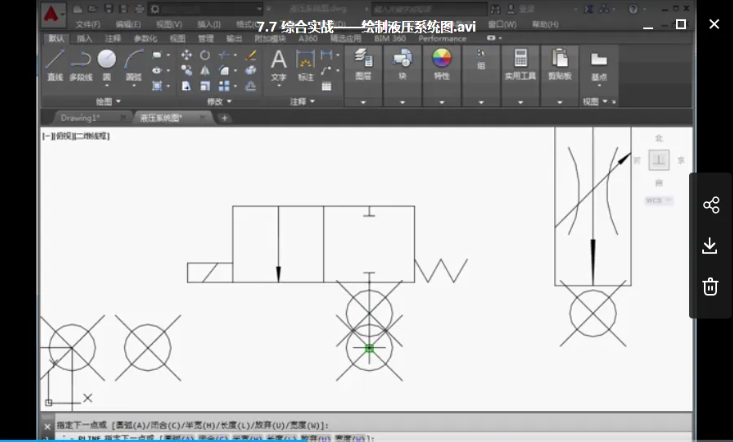Click the Help question mark icon
Screen dimensions: 733x442
point(633,9)
